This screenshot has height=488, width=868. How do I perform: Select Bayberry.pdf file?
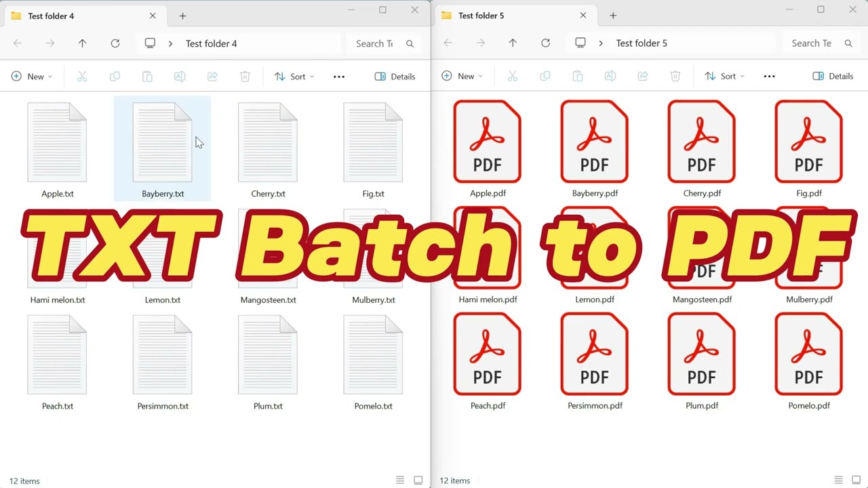point(595,149)
